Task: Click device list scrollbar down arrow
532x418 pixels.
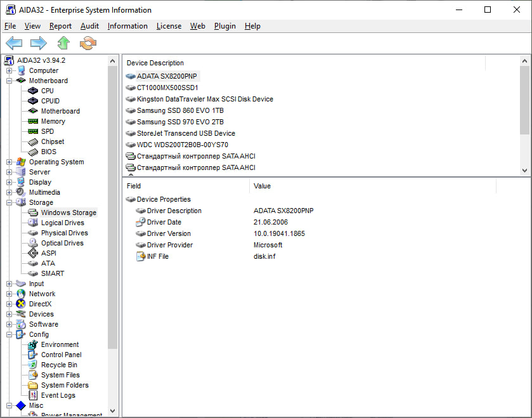Action: coord(524,171)
